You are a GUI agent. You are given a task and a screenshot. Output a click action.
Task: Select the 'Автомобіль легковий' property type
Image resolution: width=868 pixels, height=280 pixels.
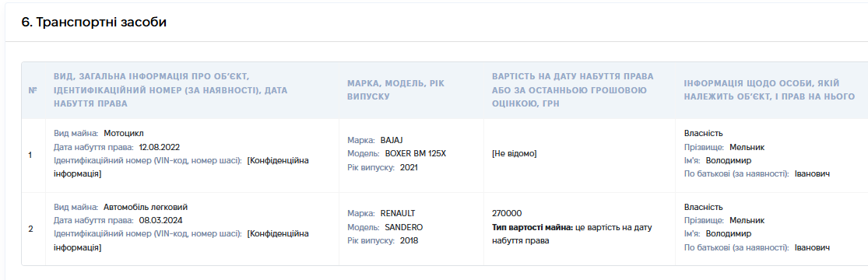click(146, 208)
